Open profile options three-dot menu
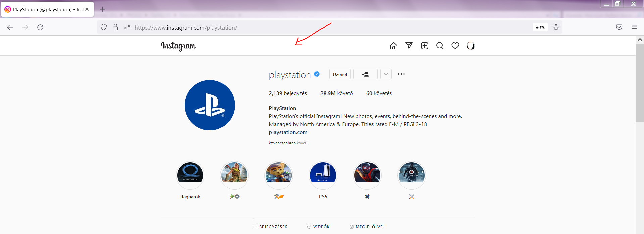The height and width of the screenshot is (234, 644). pos(401,74)
